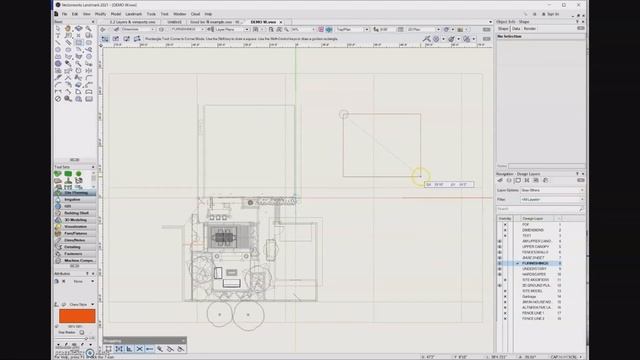
Task: Open the Visualization tool set
Action: (x=76, y=227)
